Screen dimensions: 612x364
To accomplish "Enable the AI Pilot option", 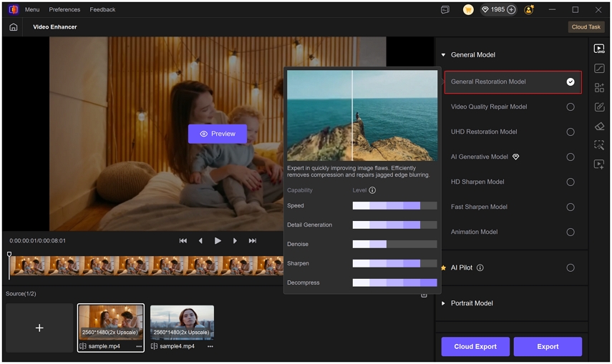I will pos(570,267).
